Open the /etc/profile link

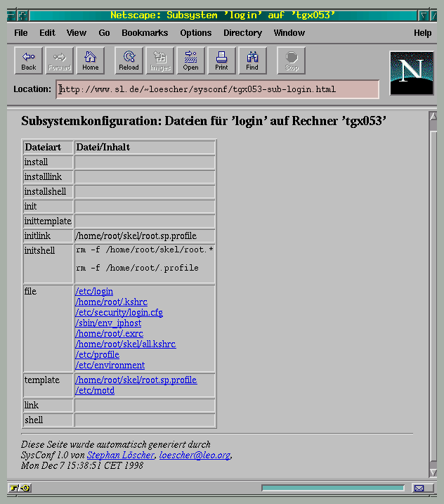(98, 355)
